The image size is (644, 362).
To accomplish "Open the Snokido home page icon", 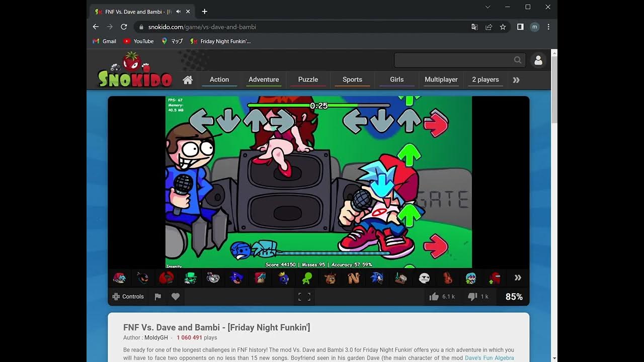I will [188, 80].
